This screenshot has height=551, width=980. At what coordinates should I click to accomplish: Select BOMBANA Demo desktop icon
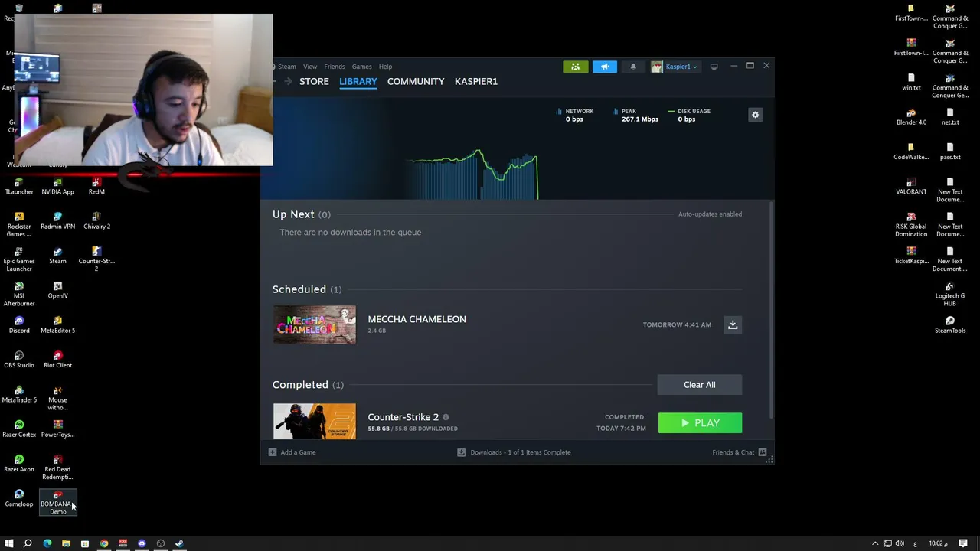(x=57, y=502)
